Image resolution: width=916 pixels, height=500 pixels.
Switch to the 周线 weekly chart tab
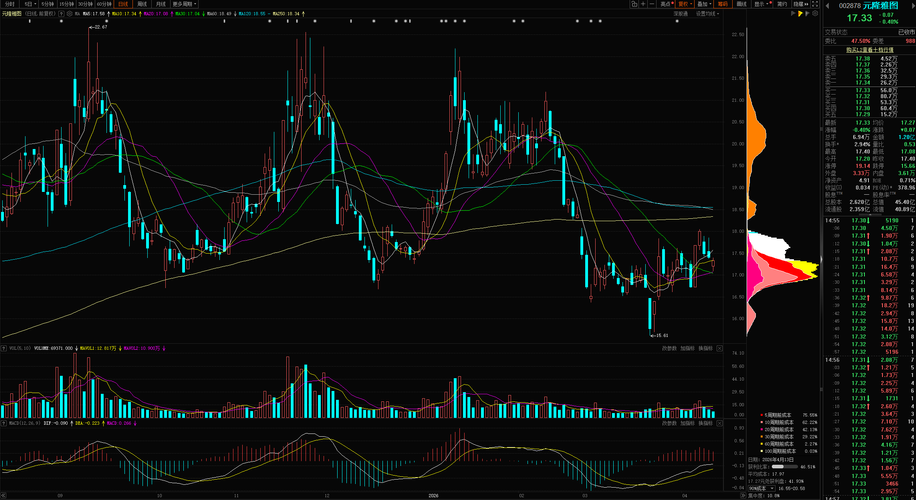point(142,4)
